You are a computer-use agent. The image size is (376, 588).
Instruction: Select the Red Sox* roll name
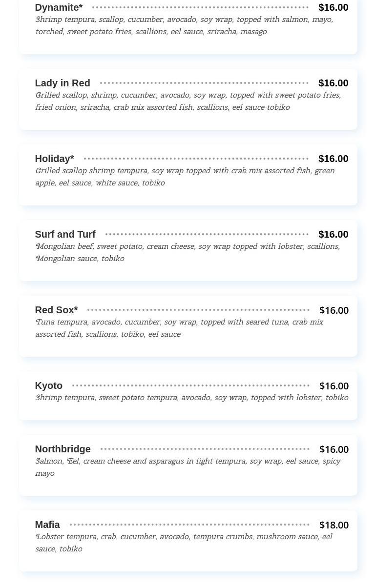coord(56,310)
